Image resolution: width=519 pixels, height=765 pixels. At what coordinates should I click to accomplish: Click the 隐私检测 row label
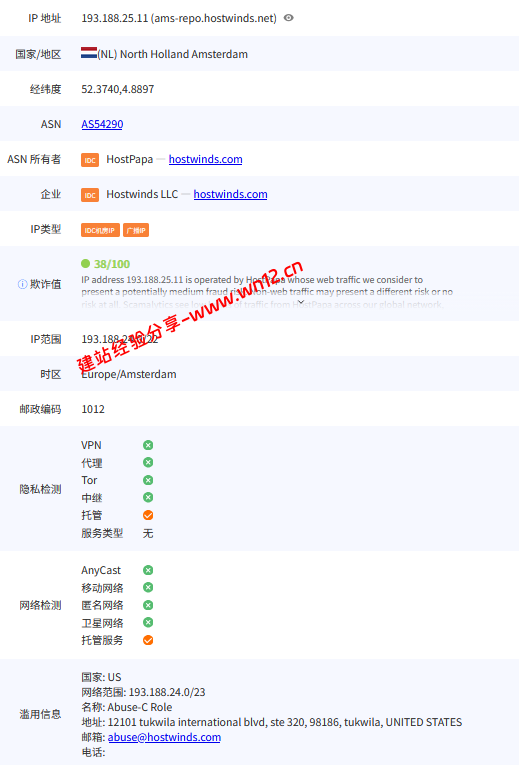tap(40, 489)
